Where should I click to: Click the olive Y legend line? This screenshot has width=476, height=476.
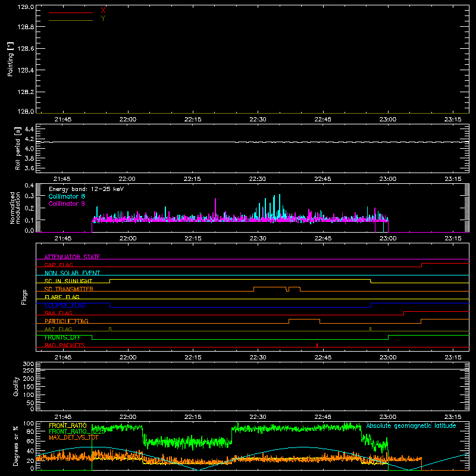pos(71,21)
